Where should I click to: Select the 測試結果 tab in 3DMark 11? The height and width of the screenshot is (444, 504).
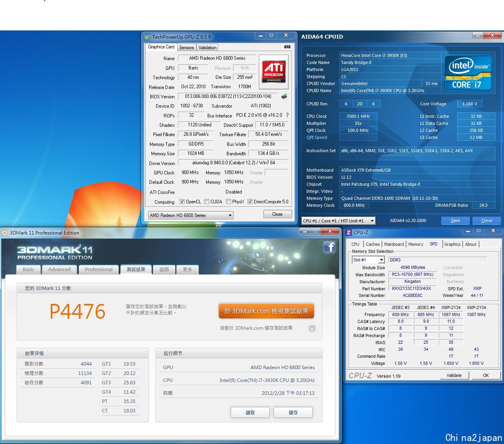click(136, 269)
